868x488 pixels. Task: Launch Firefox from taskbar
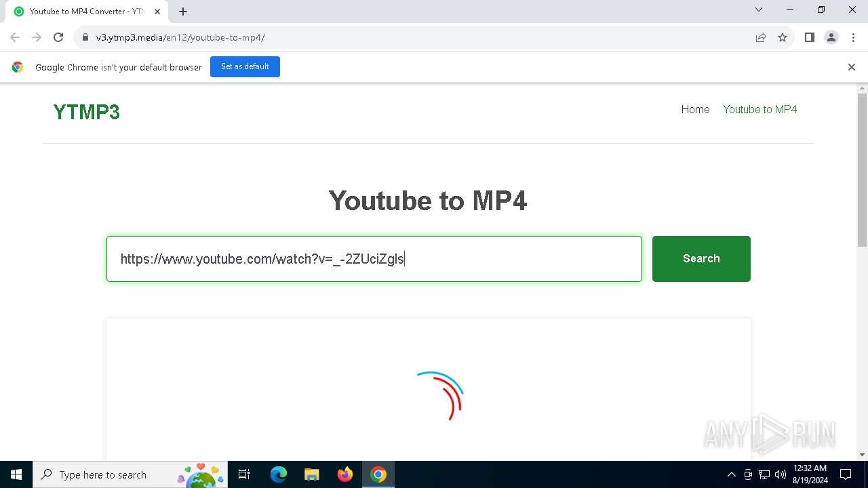[345, 474]
